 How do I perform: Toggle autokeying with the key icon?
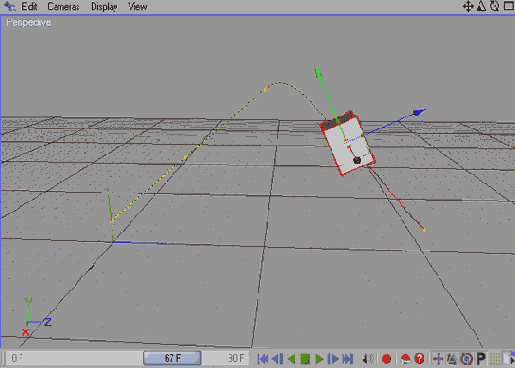pos(405,359)
